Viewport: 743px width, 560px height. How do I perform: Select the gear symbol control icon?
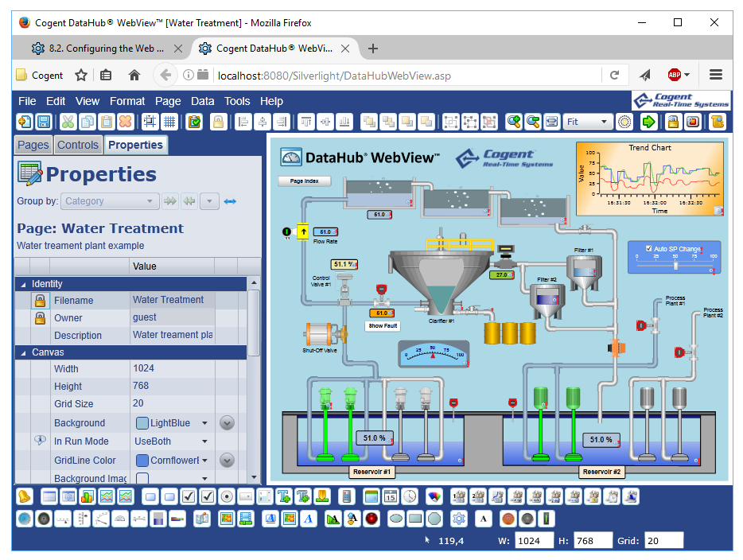(458, 519)
